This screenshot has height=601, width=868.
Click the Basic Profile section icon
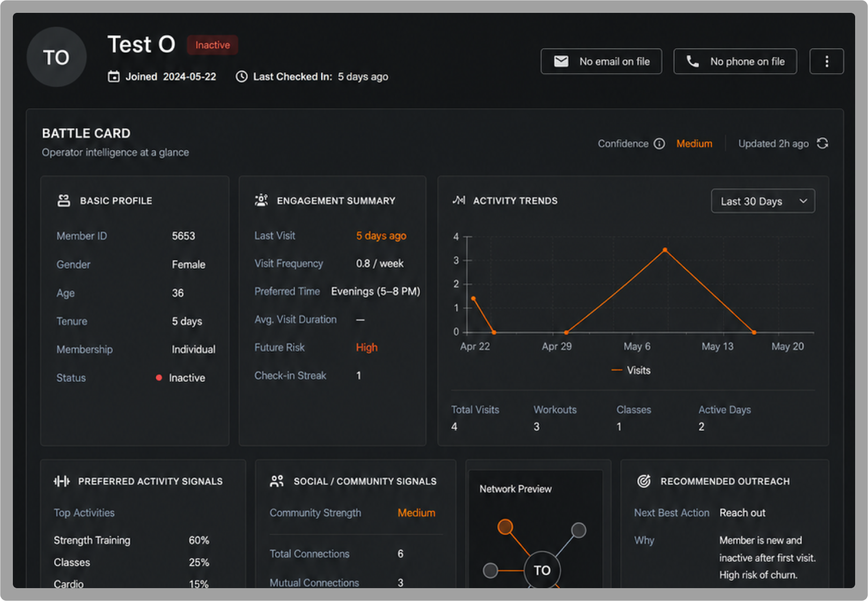(x=64, y=201)
